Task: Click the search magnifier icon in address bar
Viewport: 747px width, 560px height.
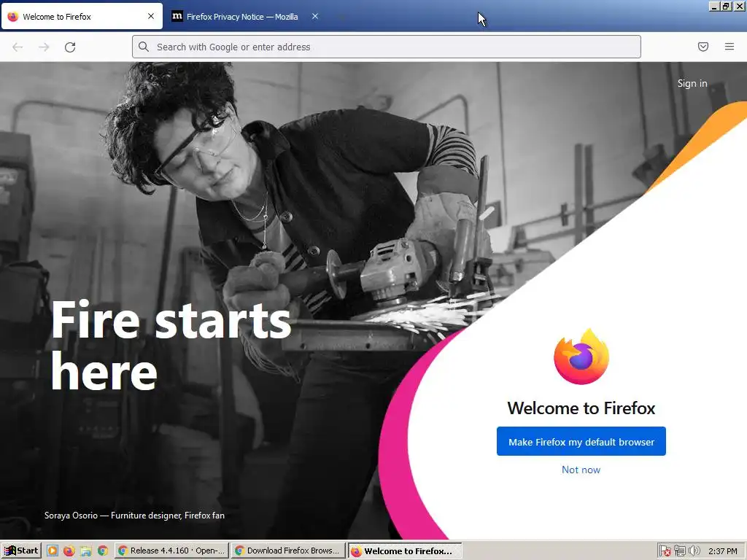Action: pos(144,47)
